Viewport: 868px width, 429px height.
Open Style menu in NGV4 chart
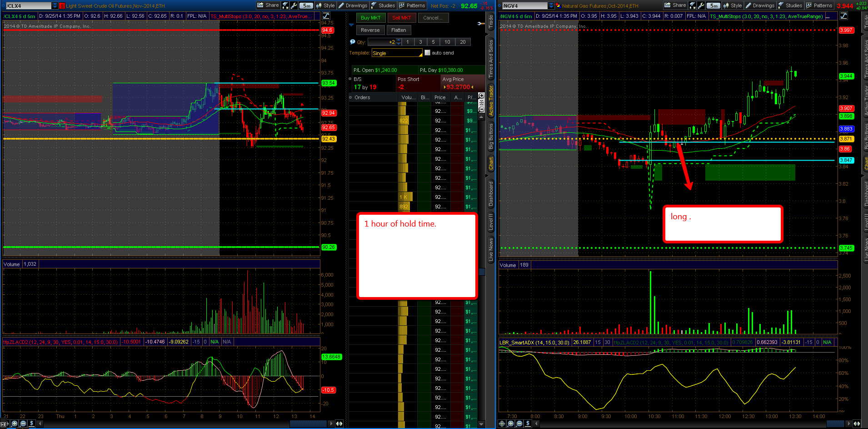[x=733, y=5]
